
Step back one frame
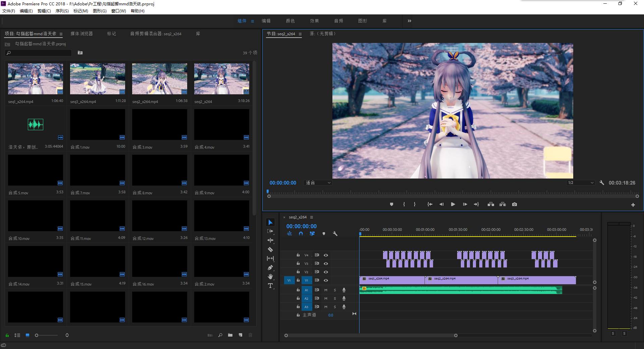point(441,204)
